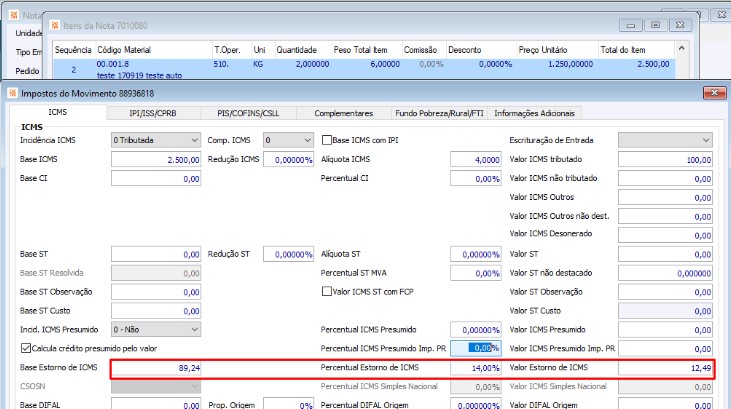Screen dimensions: 731x409
Task: Click the Percentual DIFAL Origem field
Action: point(476,404)
